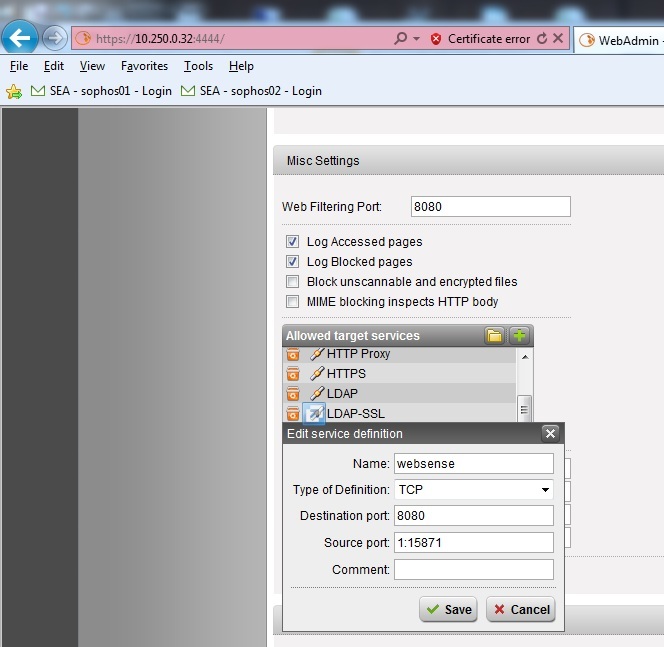Open the Favorites menu

pyautogui.click(x=144, y=66)
